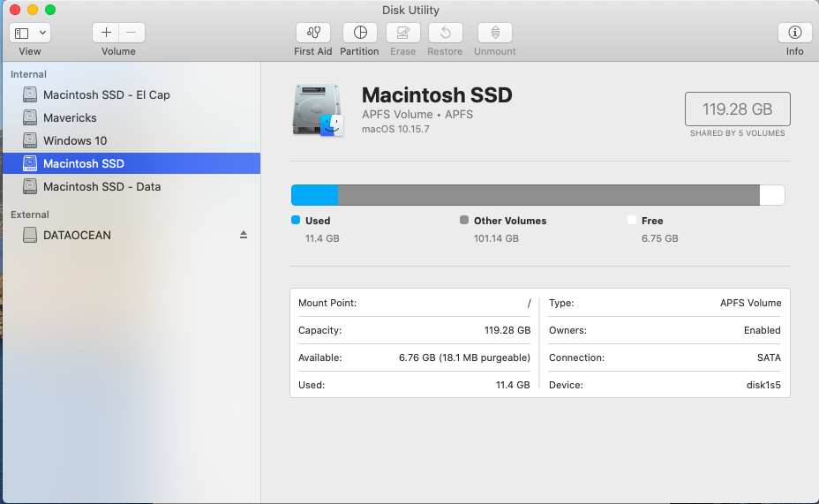Click the Owners Enabled value
Image resolution: width=819 pixels, height=504 pixels.
coord(762,330)
